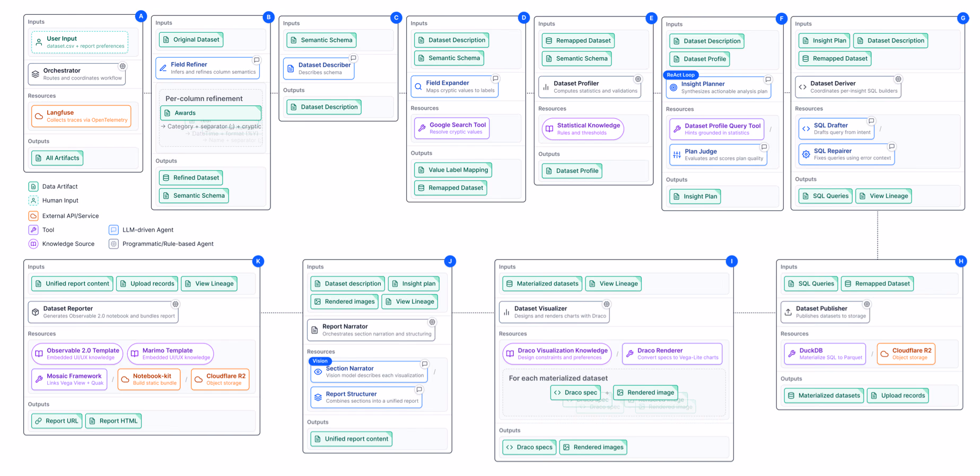The width and height of the screenshot is (980, 476).
Task: Click the book icon on Statistical Knowledge
Action: click(x=549, y=129)
